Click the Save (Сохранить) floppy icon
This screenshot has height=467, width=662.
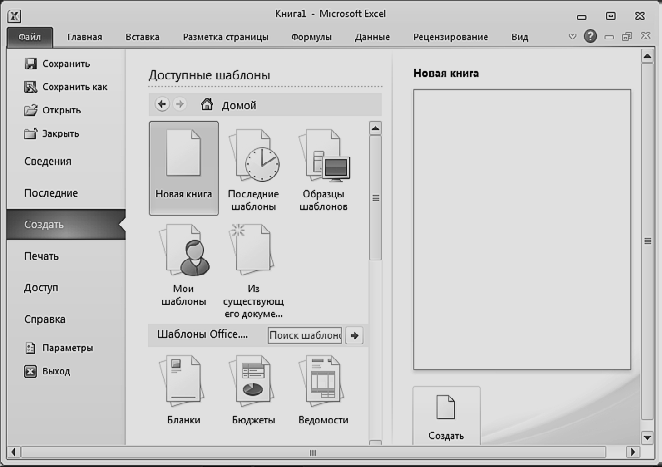pyautogui.click(x=30, y=64)
